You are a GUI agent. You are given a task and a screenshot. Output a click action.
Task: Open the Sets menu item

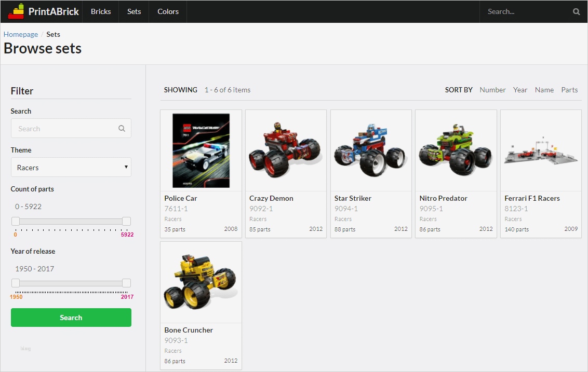point(134,11)
